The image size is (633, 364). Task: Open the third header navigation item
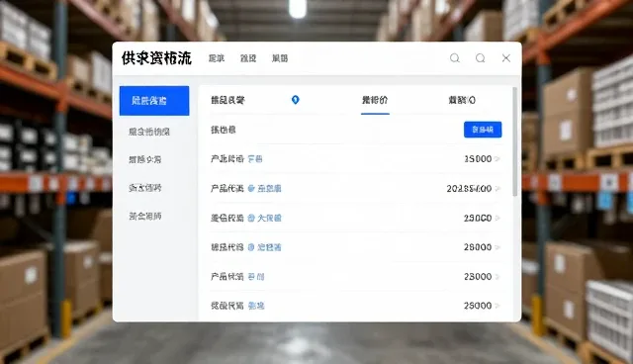[x=280, y=58]
